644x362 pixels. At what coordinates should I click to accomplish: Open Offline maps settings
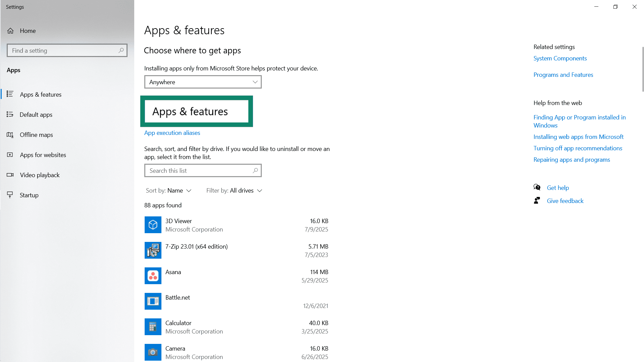click(x=36, y=135)
